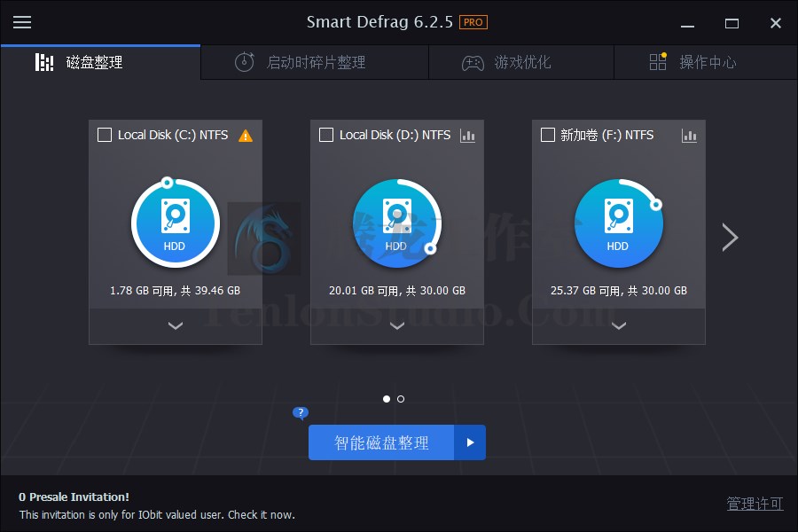Click the warning icon on Local Disk (C:)
Viewport: 798px width, 532px height.
[246, 136]
